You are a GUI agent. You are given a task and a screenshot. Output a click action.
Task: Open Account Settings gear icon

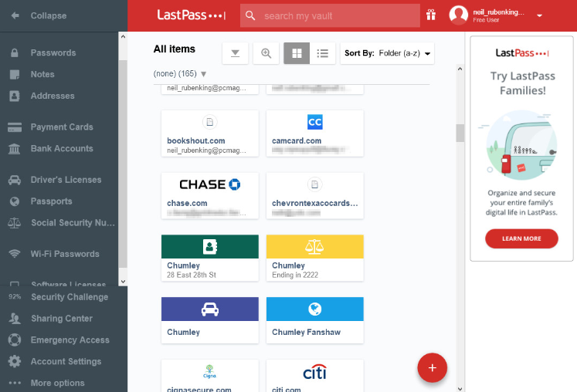(15, 361)
